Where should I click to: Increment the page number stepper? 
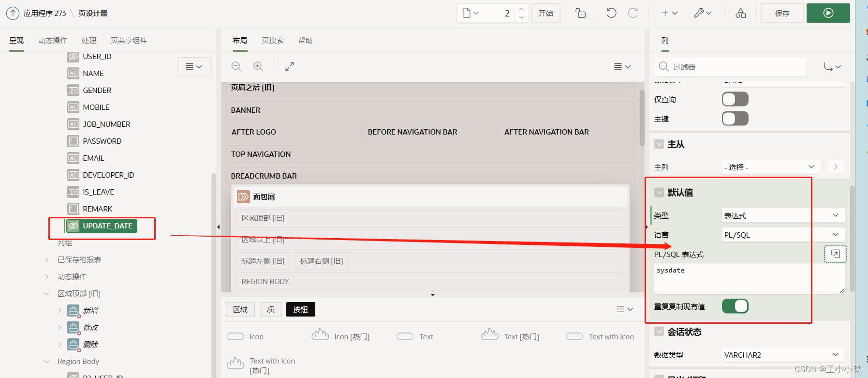521,9
